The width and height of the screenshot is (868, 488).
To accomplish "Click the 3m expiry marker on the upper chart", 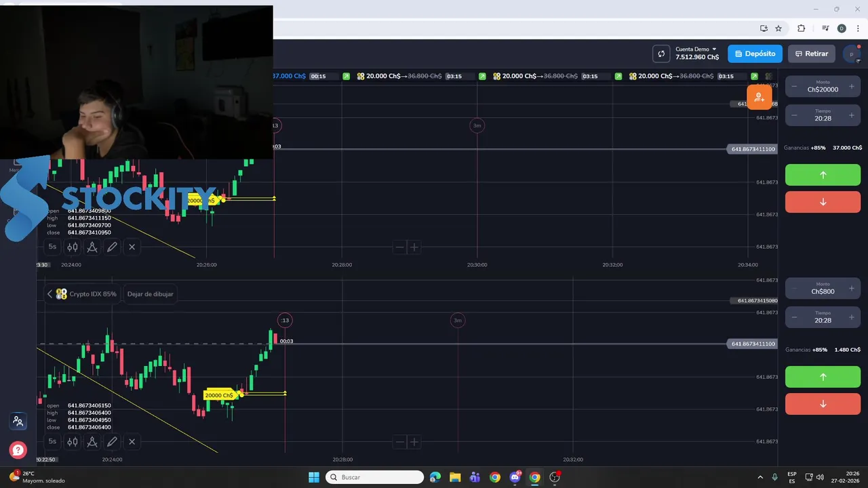I will coord(477,125).
